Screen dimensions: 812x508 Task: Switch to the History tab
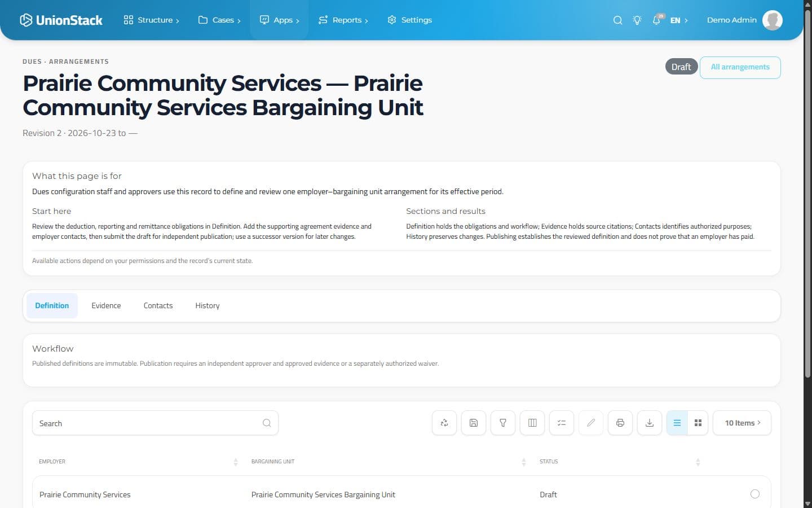[x=208, y=305]
